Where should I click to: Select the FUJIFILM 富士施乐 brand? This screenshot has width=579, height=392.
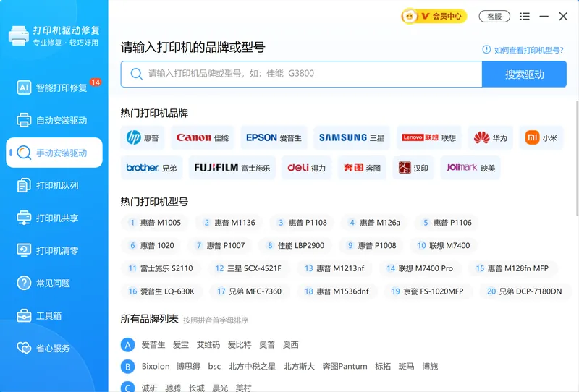point(232,168)
